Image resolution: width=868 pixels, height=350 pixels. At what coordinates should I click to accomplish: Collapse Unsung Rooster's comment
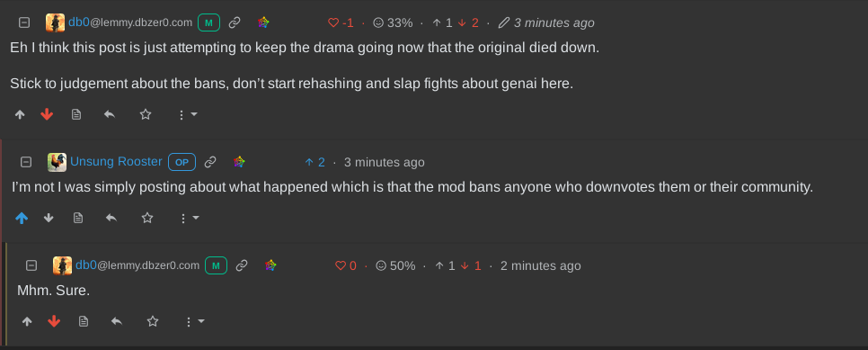tap(26, 162)
